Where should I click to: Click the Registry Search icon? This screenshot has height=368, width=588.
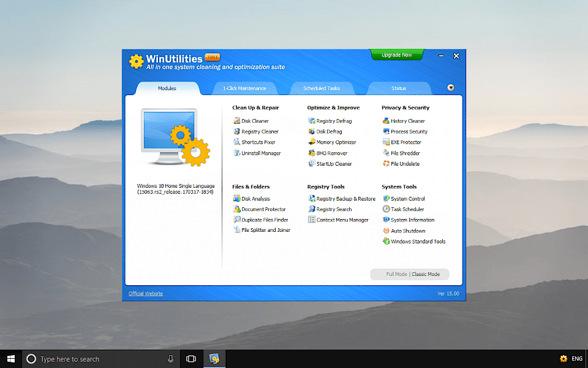(312, 209)
